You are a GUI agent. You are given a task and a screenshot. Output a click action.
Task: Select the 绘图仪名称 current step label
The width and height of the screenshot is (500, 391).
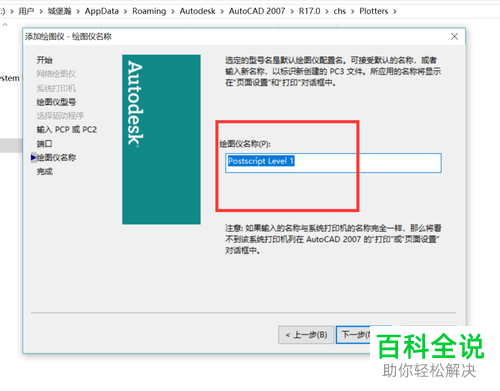coord(56,157)
